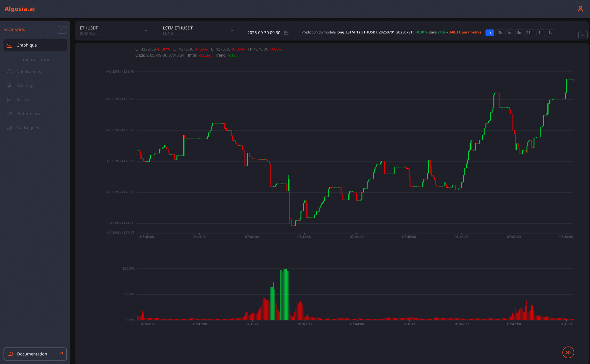Select the Graphique chart icon in sidebar
The image size is (590, 364).
pyautogui.click(x=9, y=45)
